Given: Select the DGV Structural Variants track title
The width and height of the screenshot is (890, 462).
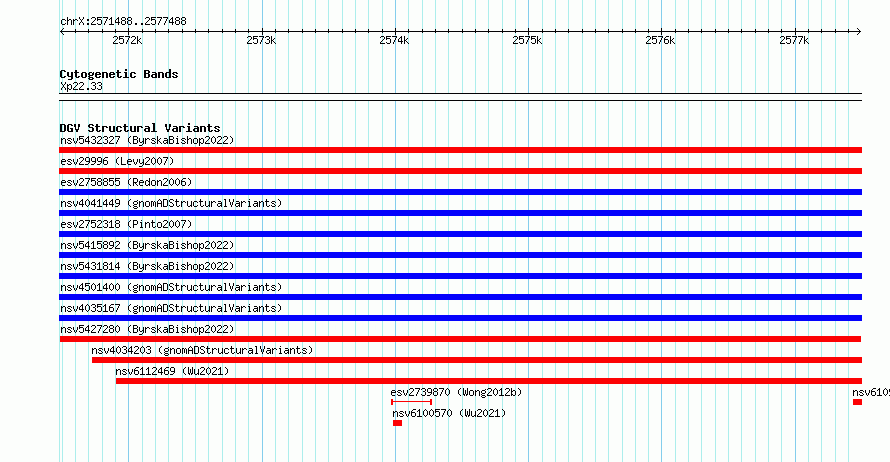Looking at the screenshot, I should pyautogui.click(x=140, y=128).
